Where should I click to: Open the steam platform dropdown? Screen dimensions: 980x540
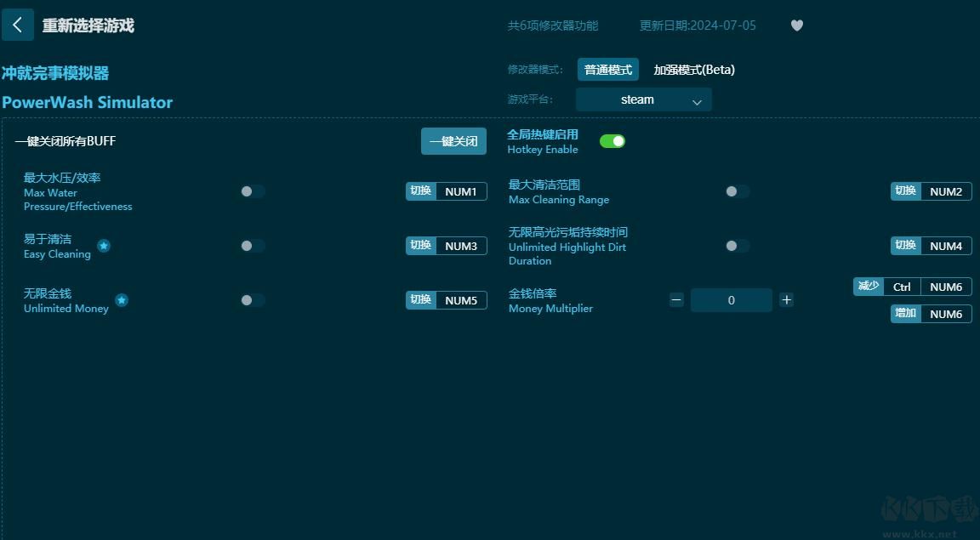point(643,99)
